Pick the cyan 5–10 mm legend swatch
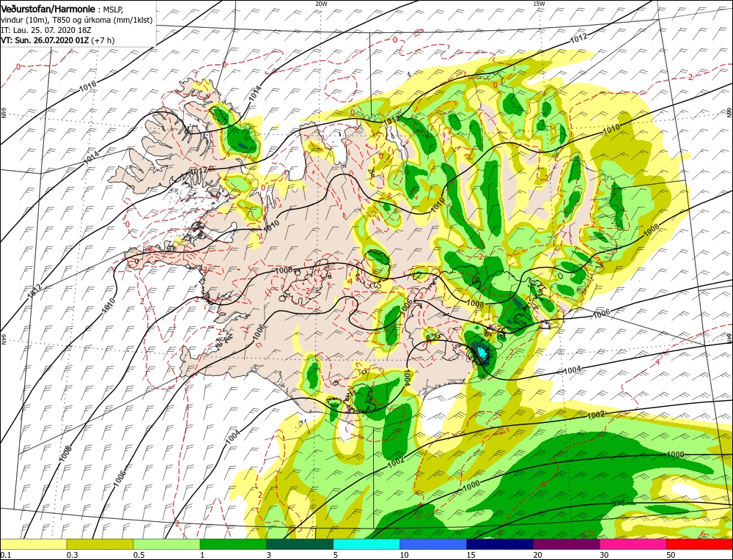The width and height of the screenshot is (733, 560). coord(366,544)
